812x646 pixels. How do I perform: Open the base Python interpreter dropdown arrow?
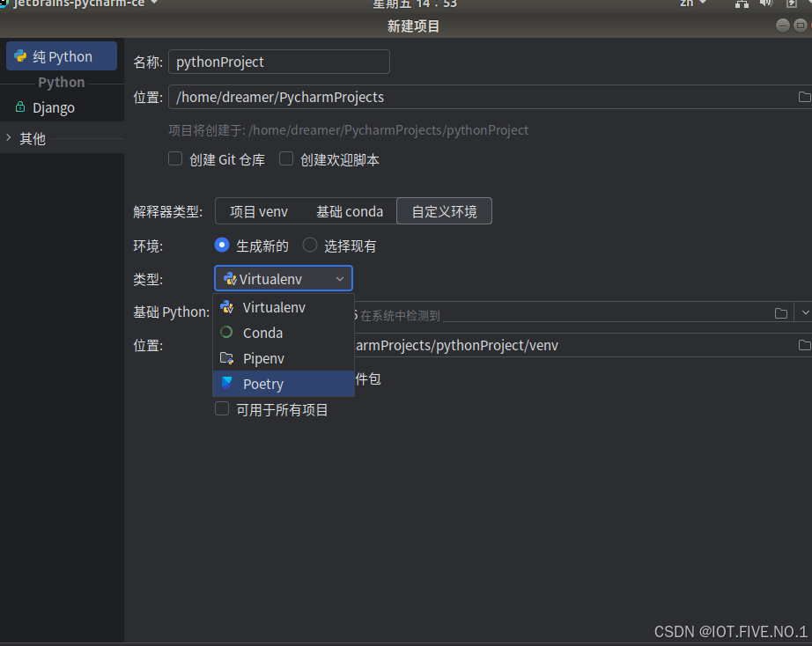805,312
